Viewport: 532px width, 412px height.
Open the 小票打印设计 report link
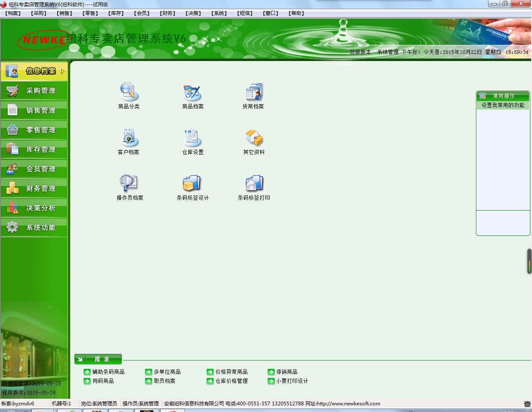tap(292, 381)
